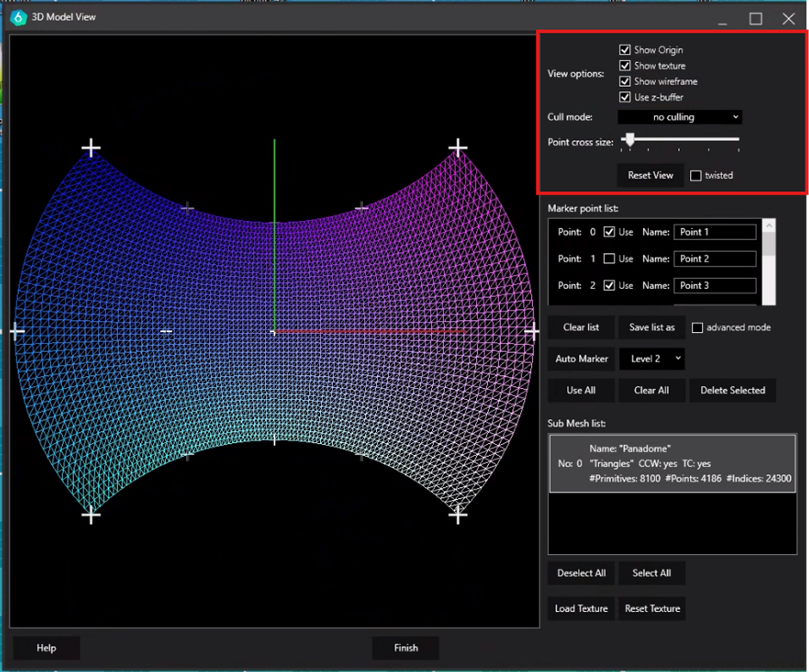Click the Point 3 name field
Image resolution: width=809 pixels, height=672 pixels.
click(714, 286)
